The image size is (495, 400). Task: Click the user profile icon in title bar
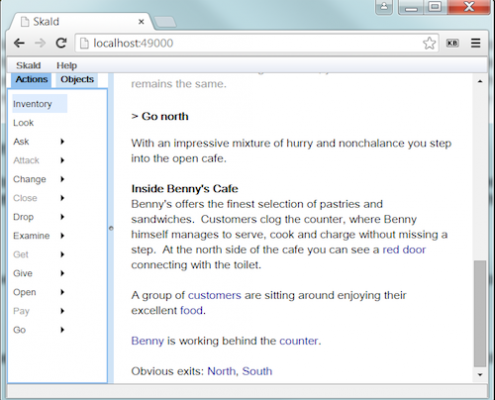pos(384,7)
